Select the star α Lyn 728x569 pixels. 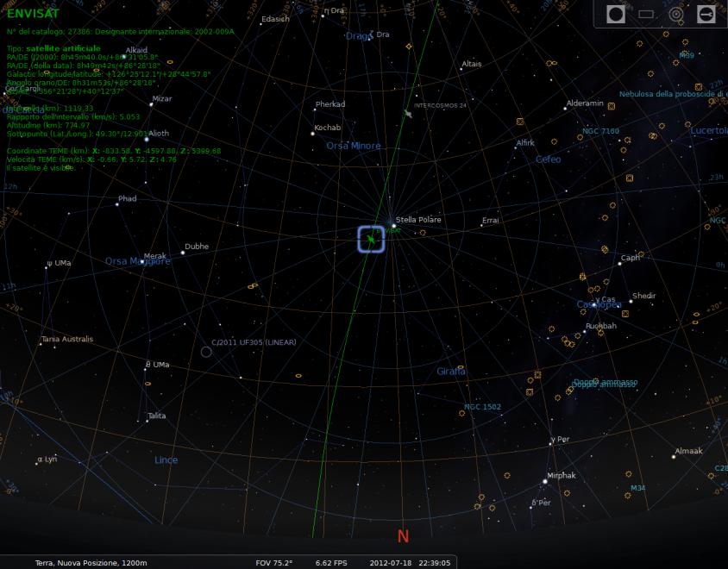click(x=37, y=464)
